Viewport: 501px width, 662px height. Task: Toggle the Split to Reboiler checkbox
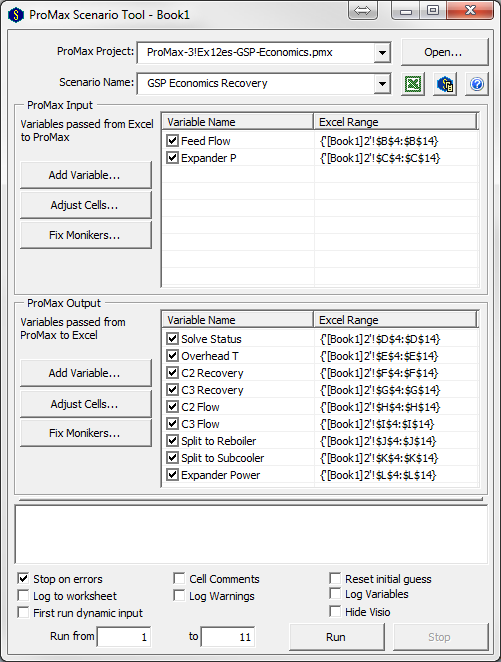click(x=172, y=441)
